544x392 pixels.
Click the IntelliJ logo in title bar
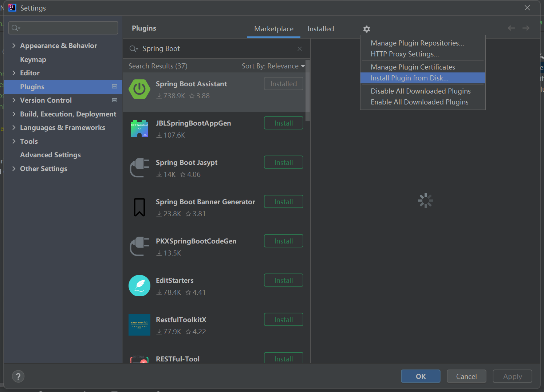[12, 8]
